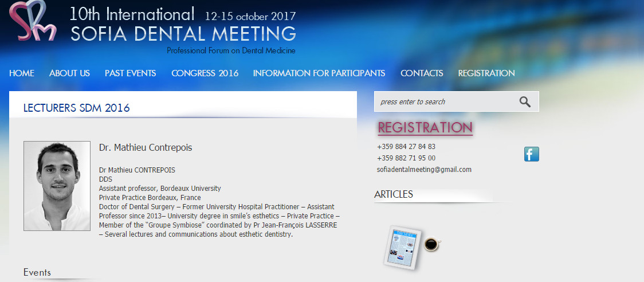Click the Events section heading
The height and width of the screenshot is (282, 644).
click(37, 273)
